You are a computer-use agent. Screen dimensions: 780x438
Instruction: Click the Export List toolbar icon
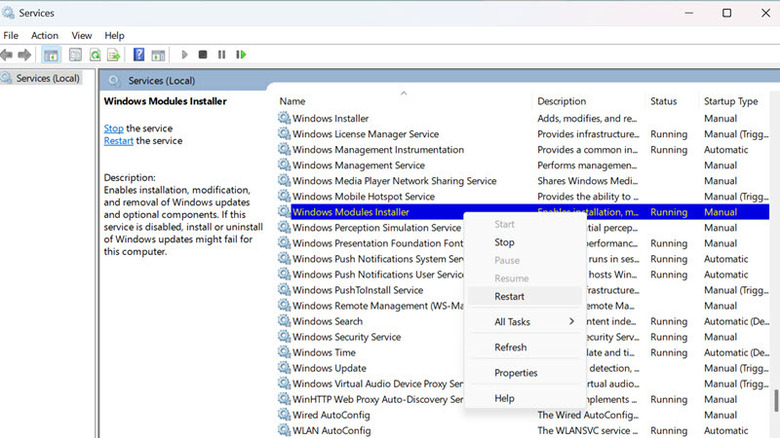(115, 55)
